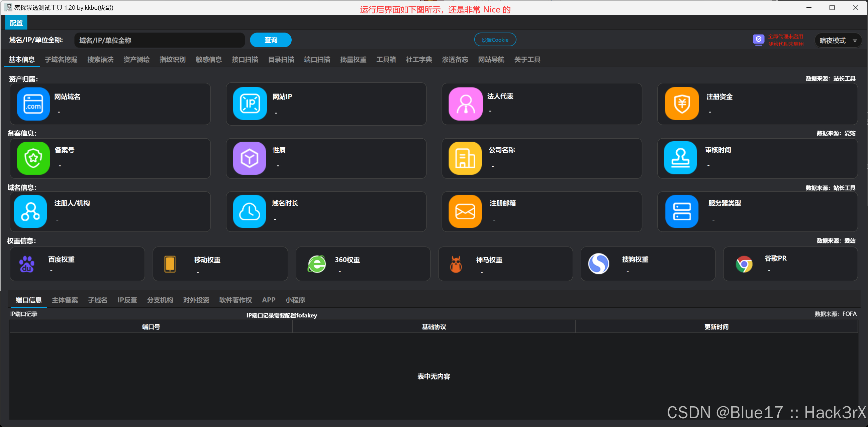Click the 端口号 column header
This screenshot has width=868, height=427.
pos(151,327)
